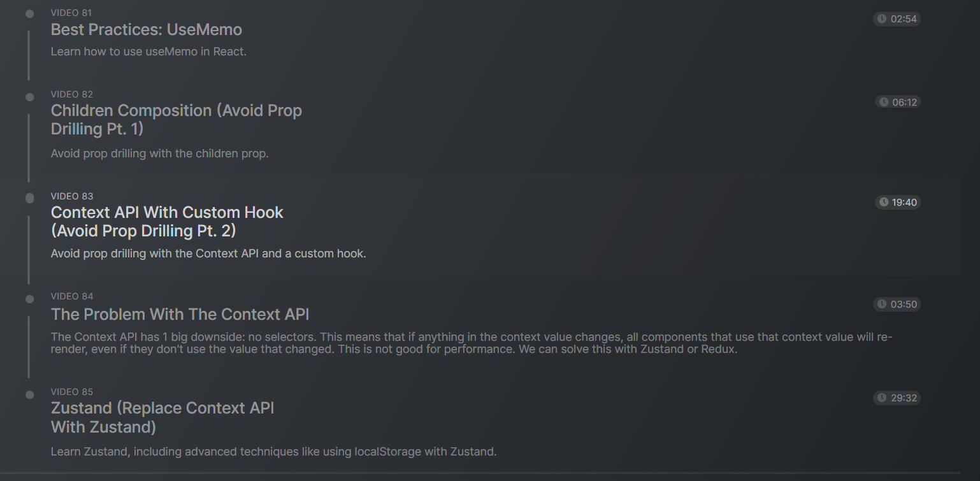The height and width of the screenshot is (481, 980).
Task: Select the progress dot for Video 82
Action: [29, 97]
